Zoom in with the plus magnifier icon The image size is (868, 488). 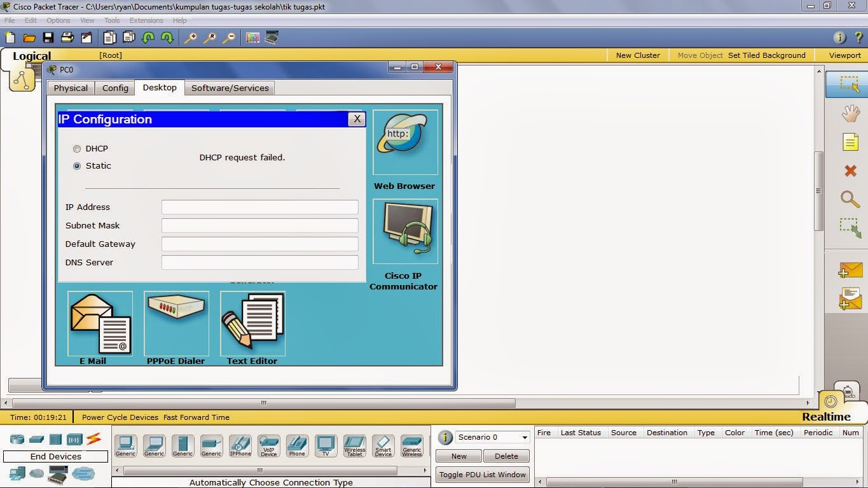point(190,38)
